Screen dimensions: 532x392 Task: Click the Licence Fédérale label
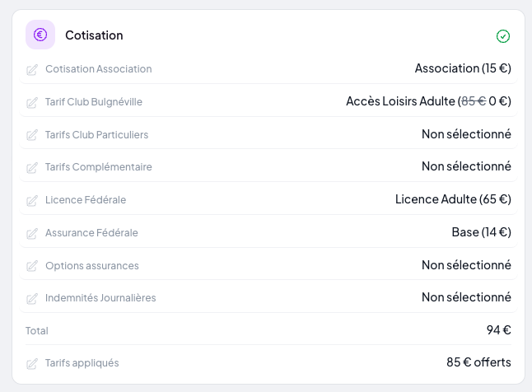(x=86, y=200)
